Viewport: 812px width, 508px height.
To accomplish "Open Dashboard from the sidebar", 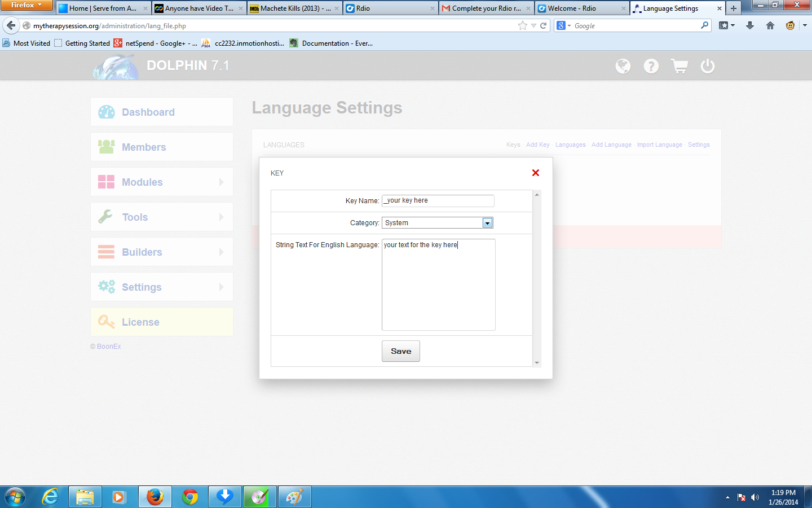I will tap(148, 112).
